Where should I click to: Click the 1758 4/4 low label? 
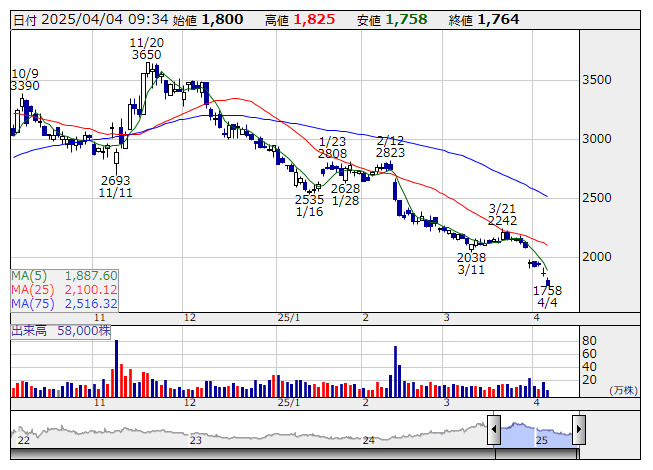click(x=547, y=296)
